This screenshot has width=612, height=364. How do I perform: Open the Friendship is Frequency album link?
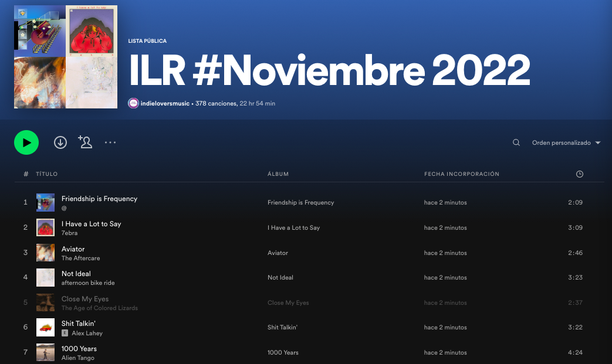(x=300, y=203)
